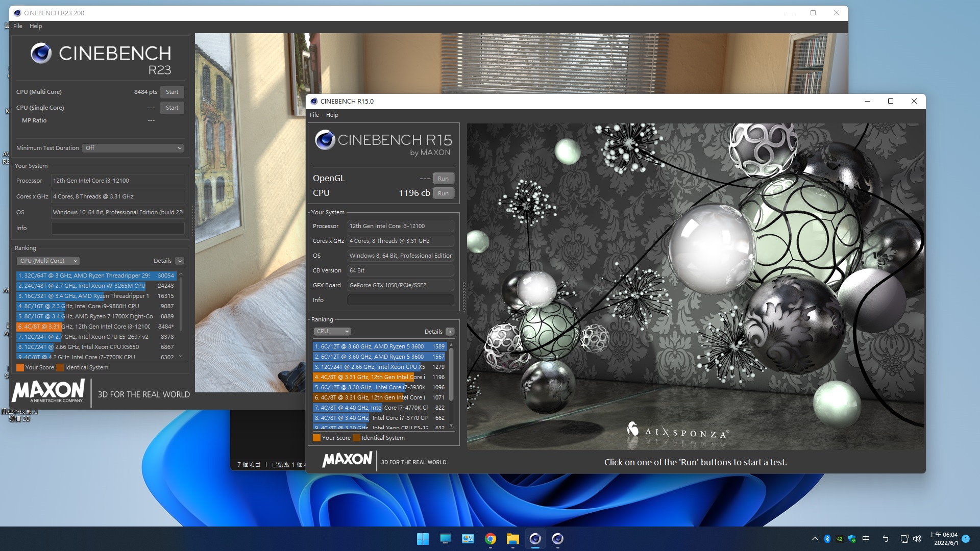Click the MAXON logo in R23 window
Viewport: 980px width, 551px height.
coord(48,392)
